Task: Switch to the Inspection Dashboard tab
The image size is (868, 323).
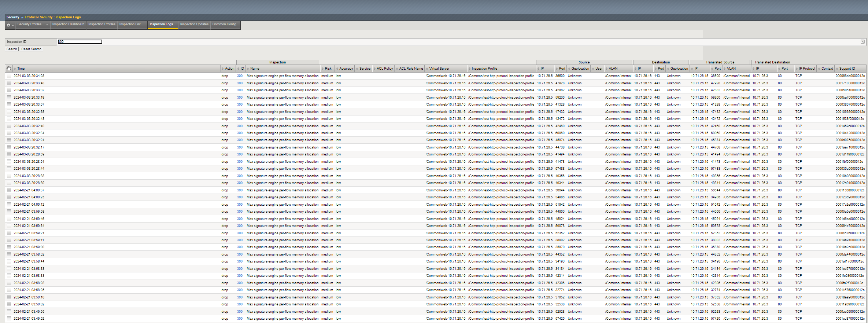Action: (68, 25)
